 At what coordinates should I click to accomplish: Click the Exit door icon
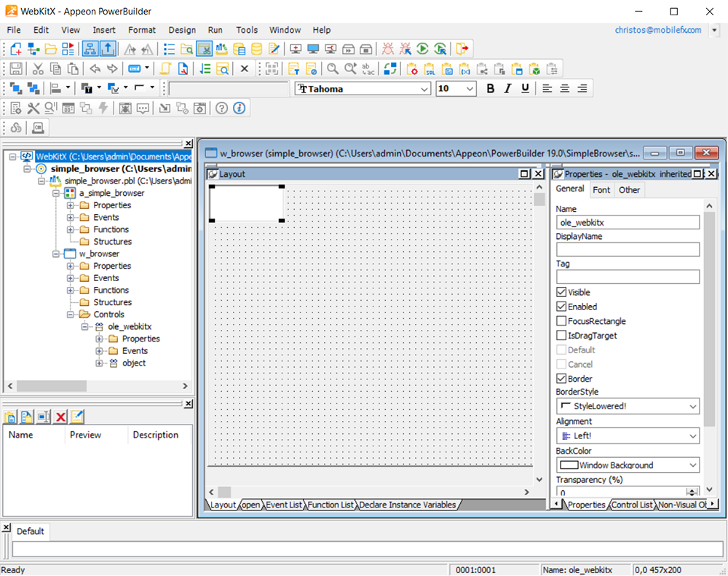(x=462, y=49)
